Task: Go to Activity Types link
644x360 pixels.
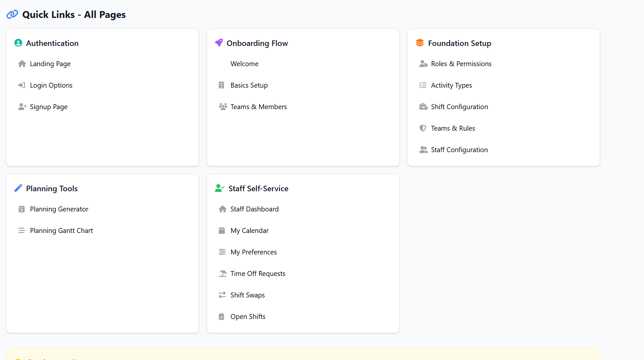Action: [451, 85]
